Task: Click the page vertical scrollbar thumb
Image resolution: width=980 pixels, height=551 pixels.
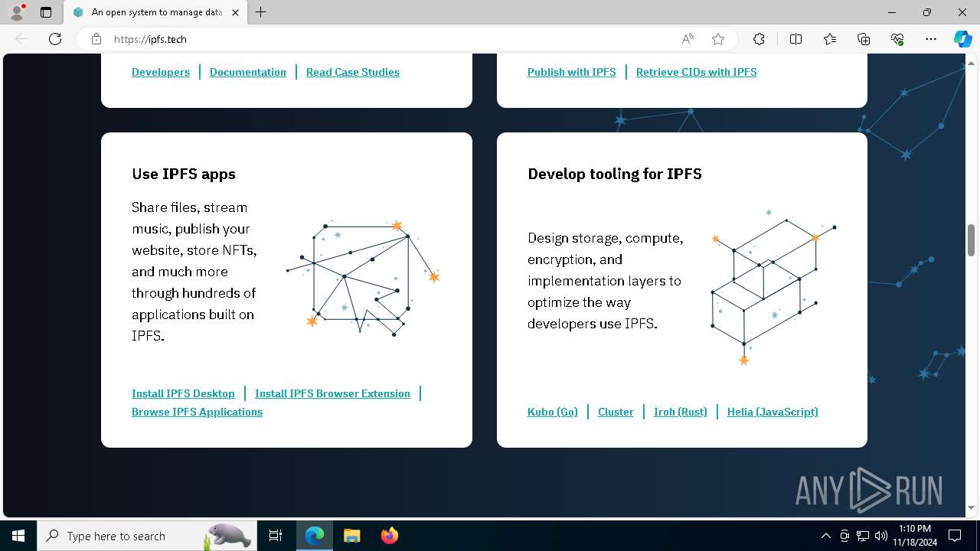Action: tap(971, 240)
